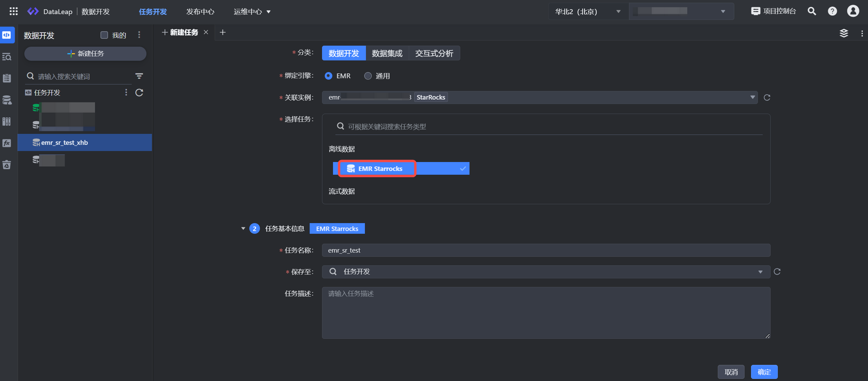Open the 华北2 (北京) region dropdown

click(588, 11)
